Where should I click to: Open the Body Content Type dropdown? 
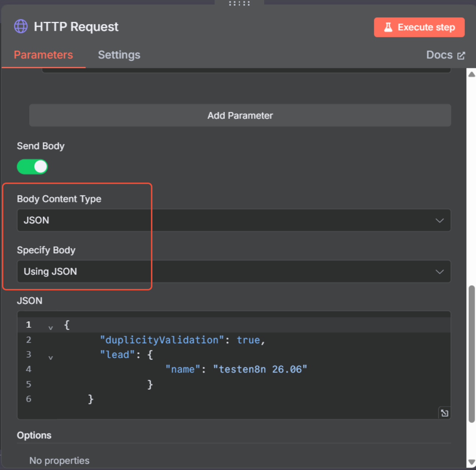tap(234, 220)
